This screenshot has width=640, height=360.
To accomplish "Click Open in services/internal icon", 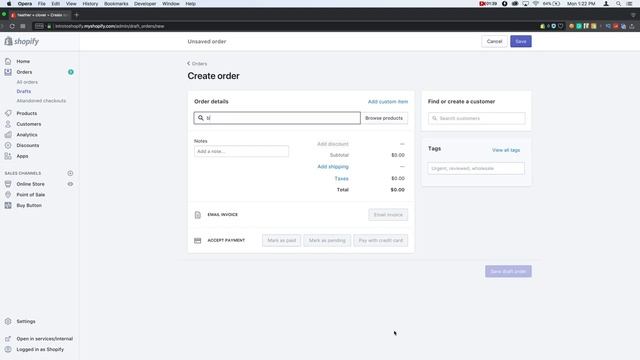I will [x=8, y=339].
